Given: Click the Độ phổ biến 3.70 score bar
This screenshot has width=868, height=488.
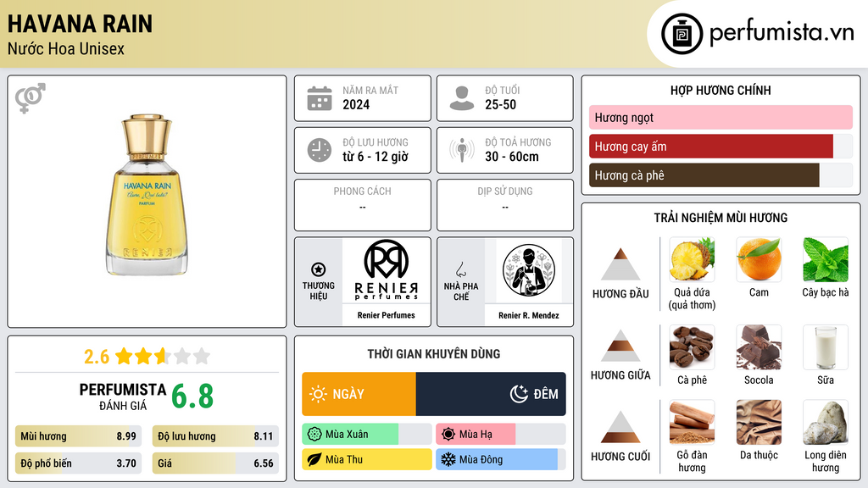Looking at the screenshot, I should [x=79, y=463].
